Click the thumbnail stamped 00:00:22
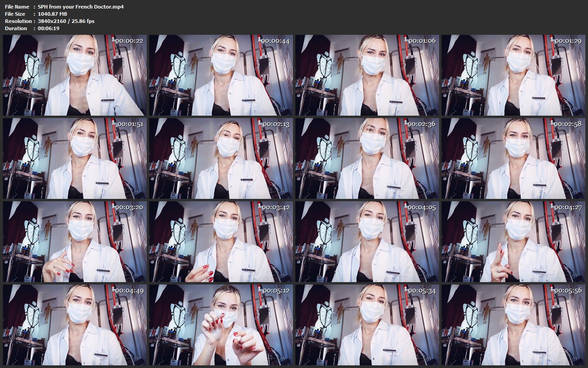The image size is (588, 368). coord(75,76)
